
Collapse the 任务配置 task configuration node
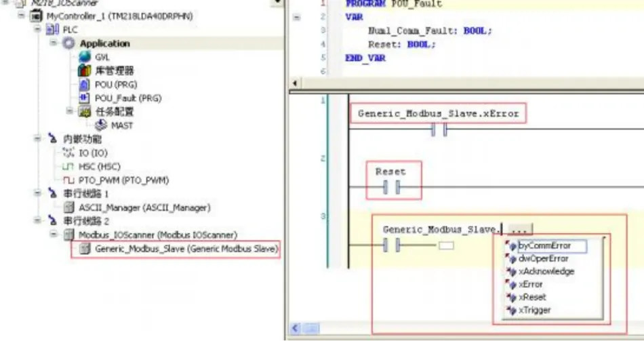(70, 111)
